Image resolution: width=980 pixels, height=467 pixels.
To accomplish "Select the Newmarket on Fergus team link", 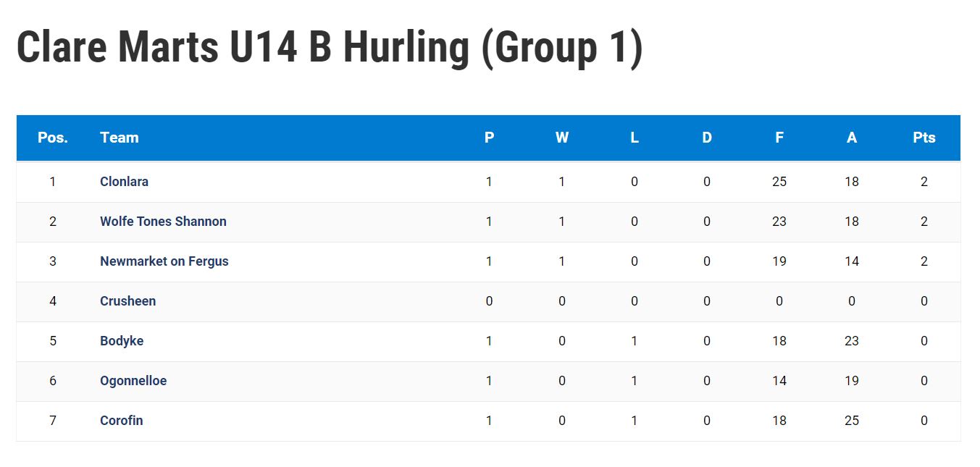I will tap(164, 261).
